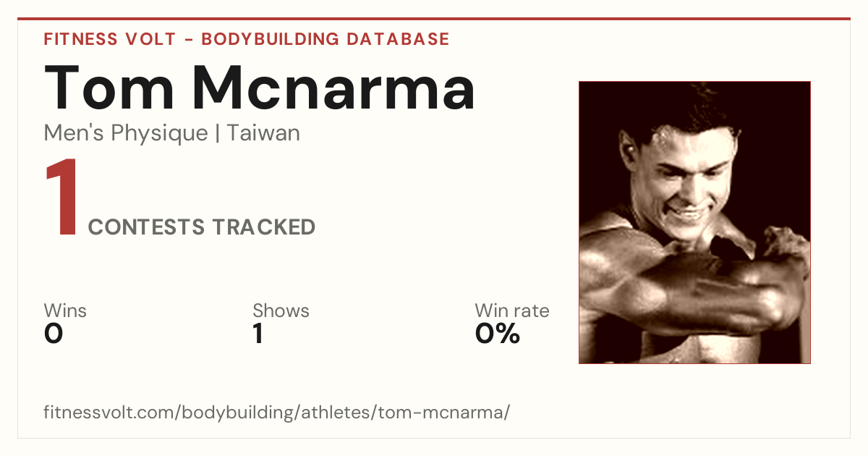Click the 0% win rate value
The height and width of the screenshot is (456, 868).
point(498,334)
